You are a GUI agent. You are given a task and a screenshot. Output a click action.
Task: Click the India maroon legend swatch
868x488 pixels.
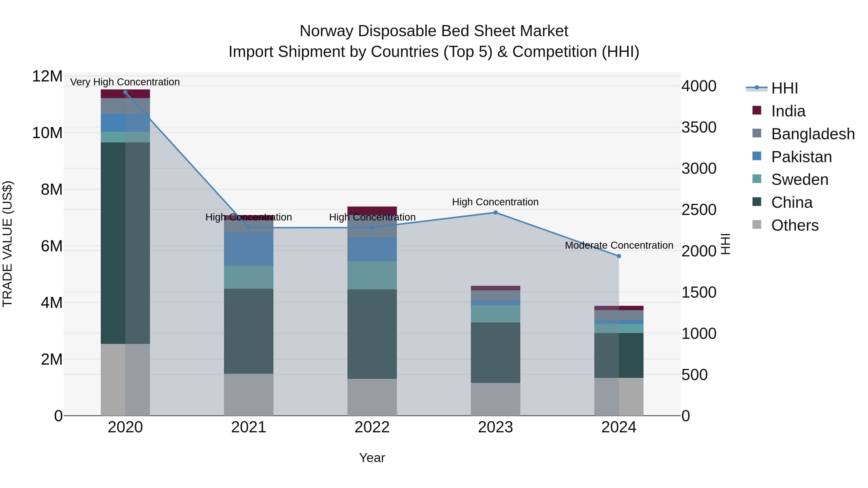757,110
